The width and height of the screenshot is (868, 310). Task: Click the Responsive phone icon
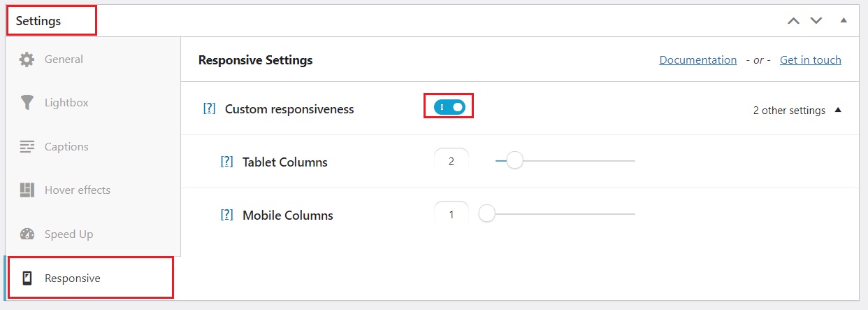[27, 279]
